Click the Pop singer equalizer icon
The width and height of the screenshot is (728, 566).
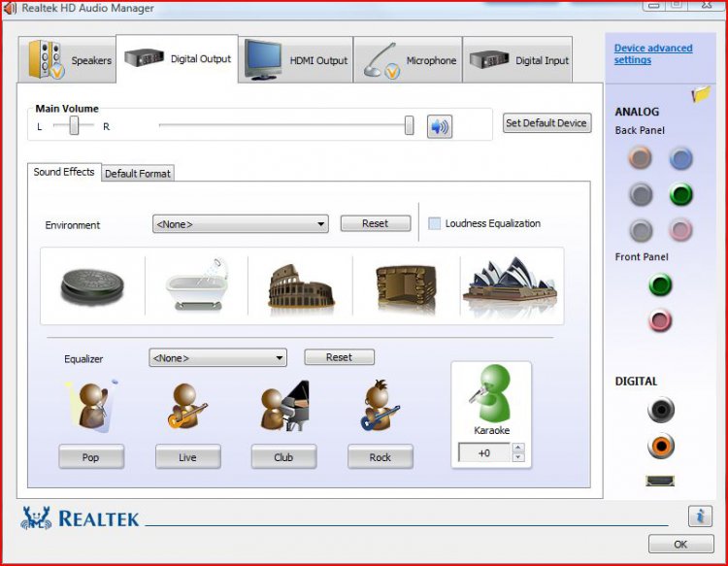92,406
